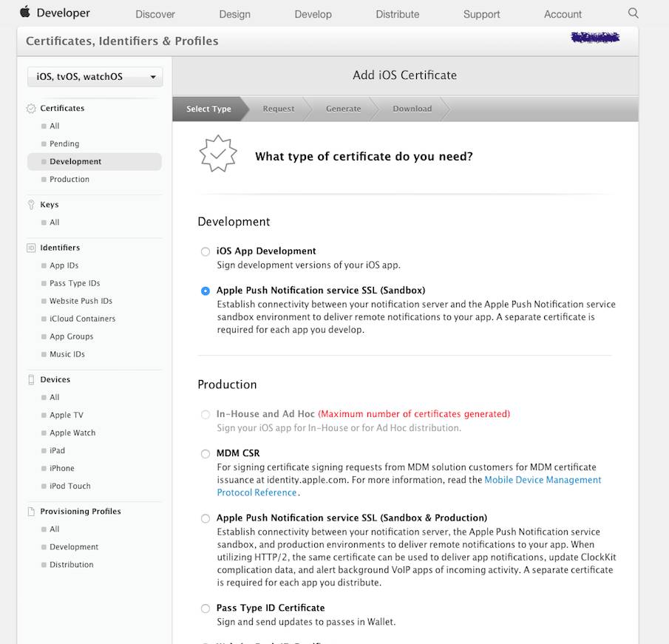The image size is (669, 644).
Task: Open the iOS, tvOS, watchOS platform dropdown
Action: [95, 77]
